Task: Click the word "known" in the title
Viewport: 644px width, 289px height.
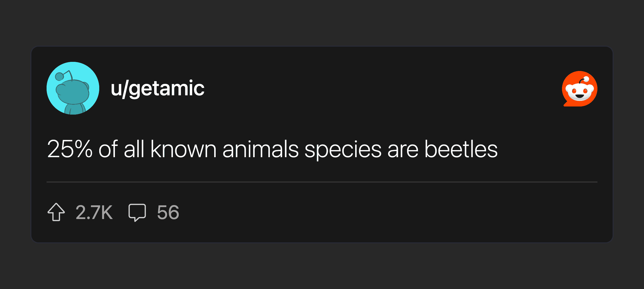Action: coord(184,149)
